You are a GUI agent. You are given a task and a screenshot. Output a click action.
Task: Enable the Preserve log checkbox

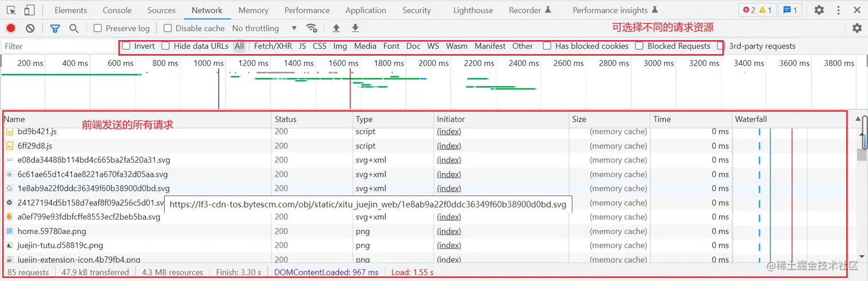(x=98, y=28)
